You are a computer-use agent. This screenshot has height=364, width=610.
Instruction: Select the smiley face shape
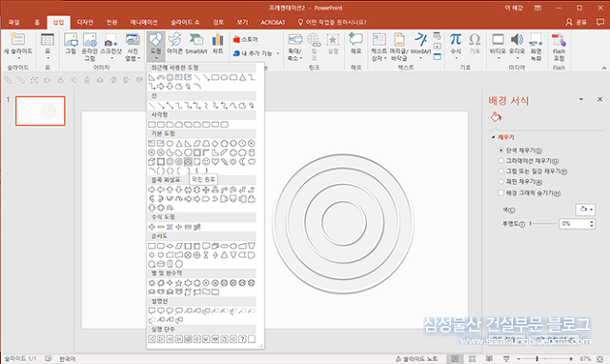click(x=206, y=162)
